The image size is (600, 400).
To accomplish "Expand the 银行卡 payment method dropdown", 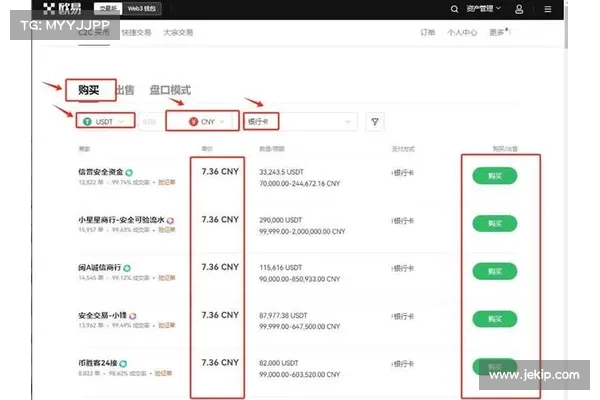I will (300, 121).
